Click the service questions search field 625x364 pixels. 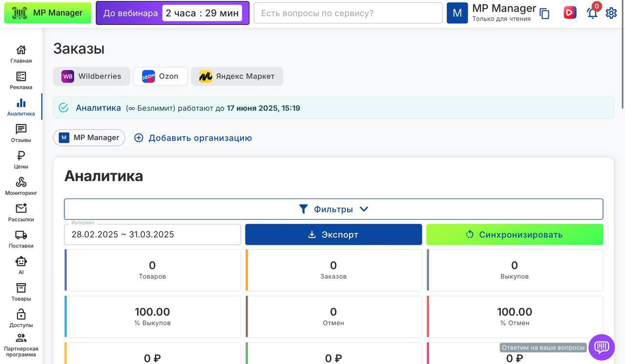tap(348, 13)
